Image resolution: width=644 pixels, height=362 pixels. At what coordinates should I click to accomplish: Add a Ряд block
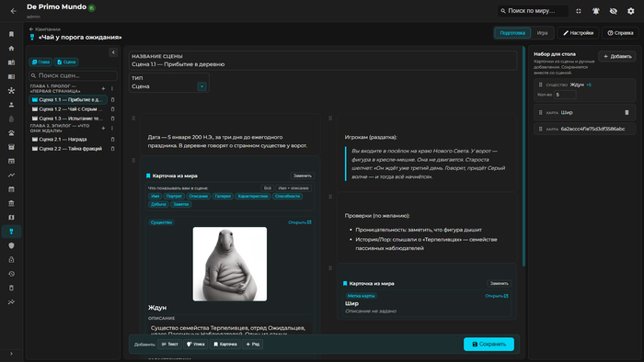[253, 345]
